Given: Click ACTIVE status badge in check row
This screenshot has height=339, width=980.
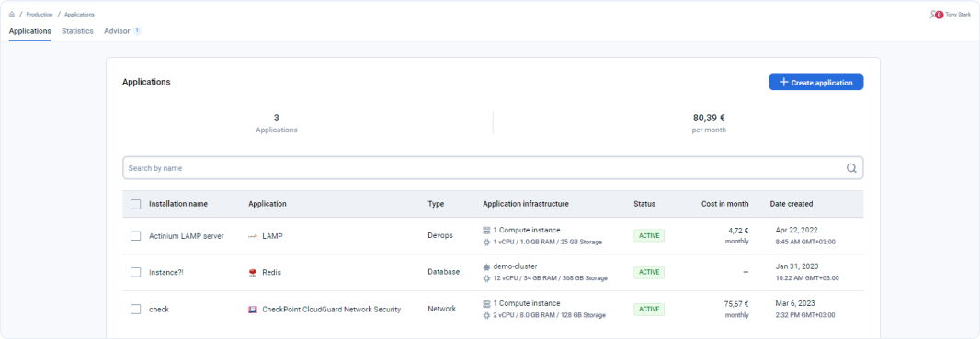Looking at the screenshot, I should [x=649, y=309].
